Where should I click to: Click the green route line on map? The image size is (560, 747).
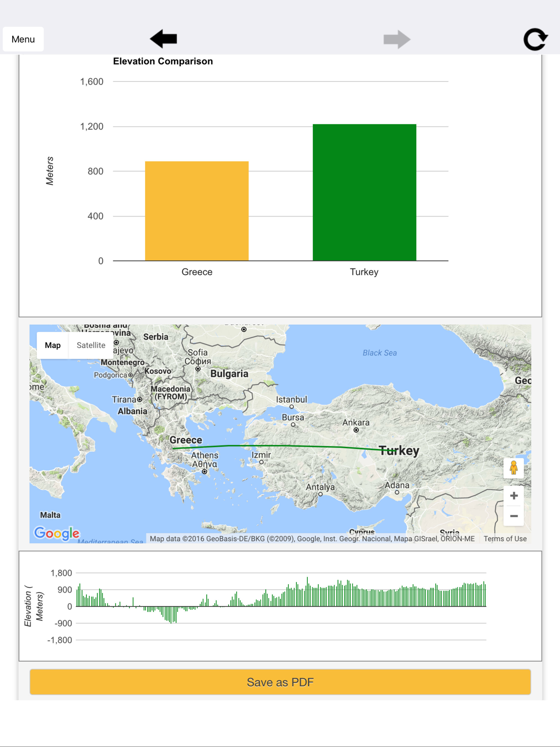pyautogui.click(x=284, y=446)
